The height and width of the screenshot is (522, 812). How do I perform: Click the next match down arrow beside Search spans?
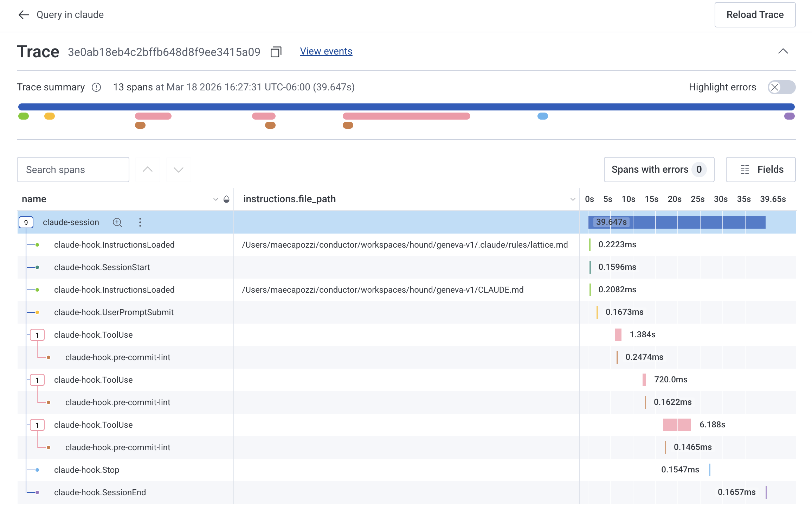point(178,170)
